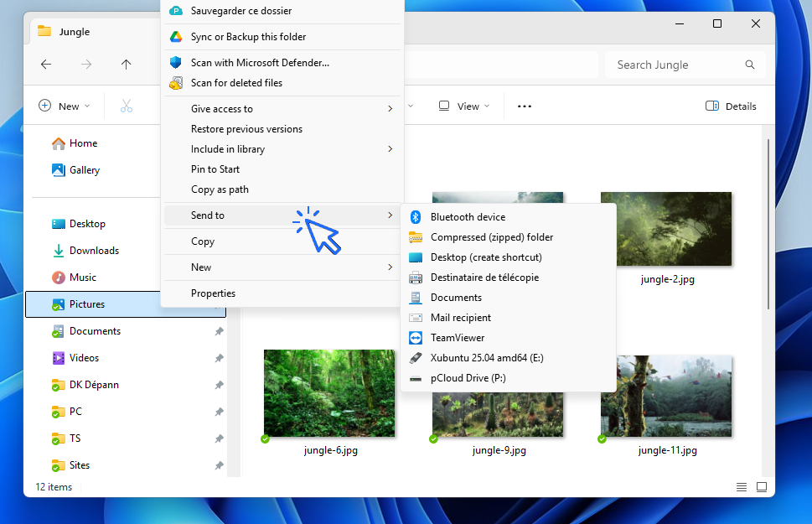Click the jungle-9.jpg file name

[499, 450]
